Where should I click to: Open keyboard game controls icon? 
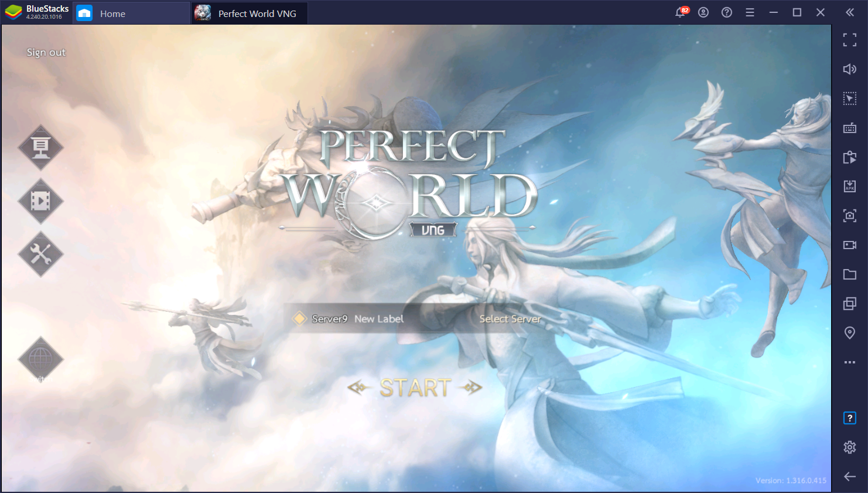pyautogui.click(x=850, y=128)
